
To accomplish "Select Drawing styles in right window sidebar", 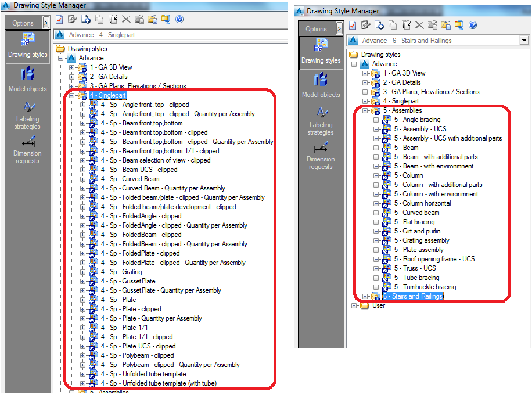I will point(321,52).
